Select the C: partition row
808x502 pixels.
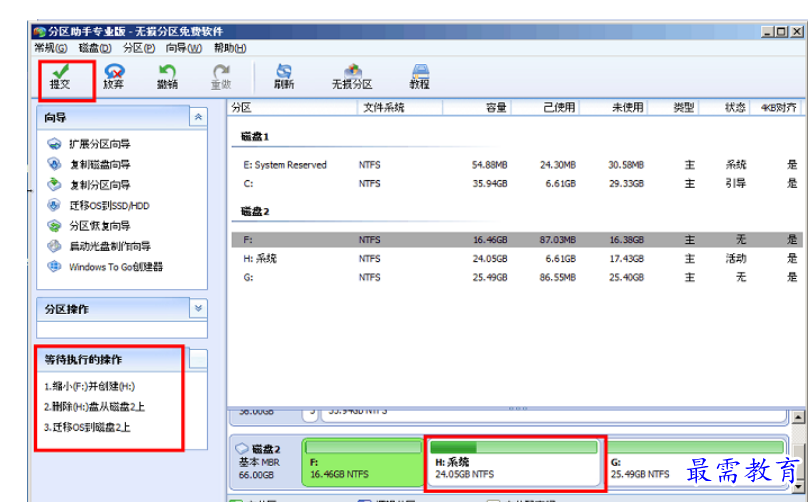pyautogui.click(x=517, y=183)
